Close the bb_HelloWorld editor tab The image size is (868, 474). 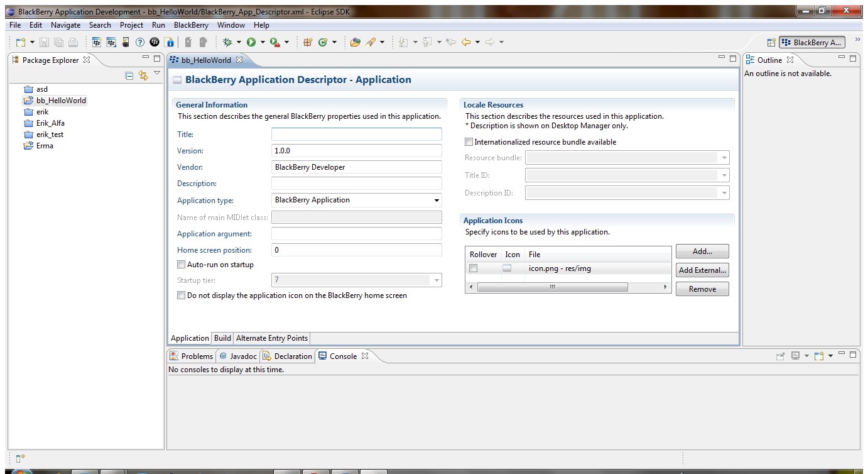pos(239,60)
